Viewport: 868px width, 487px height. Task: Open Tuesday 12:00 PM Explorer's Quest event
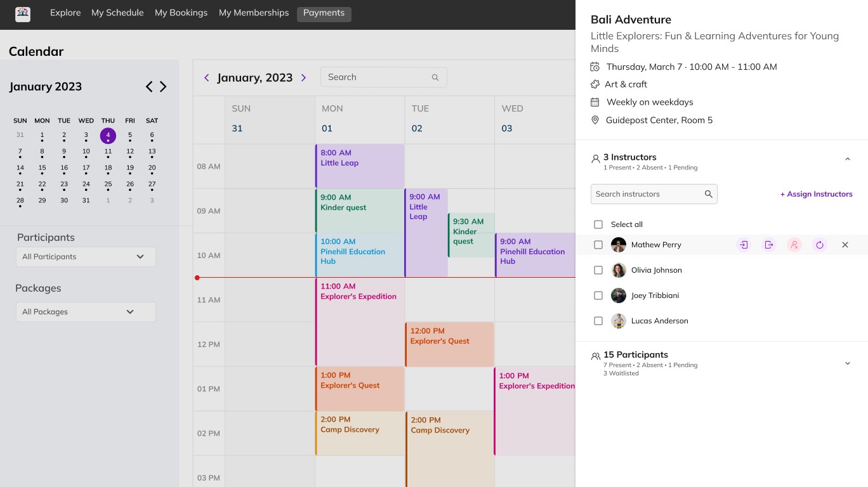pyautogui.click(x=450, y=344)
